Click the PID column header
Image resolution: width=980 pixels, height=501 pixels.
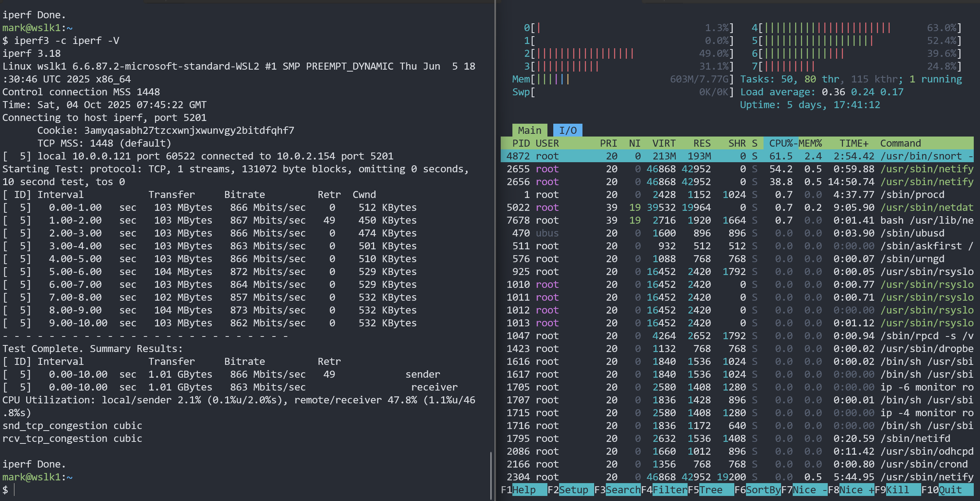click(x=521, y=143)
